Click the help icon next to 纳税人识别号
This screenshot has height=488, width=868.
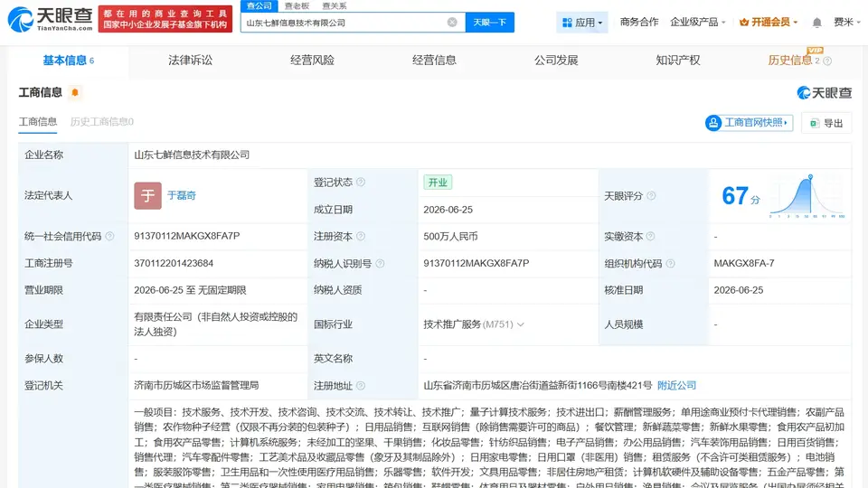pyautogui.click(x=380, y=263)
